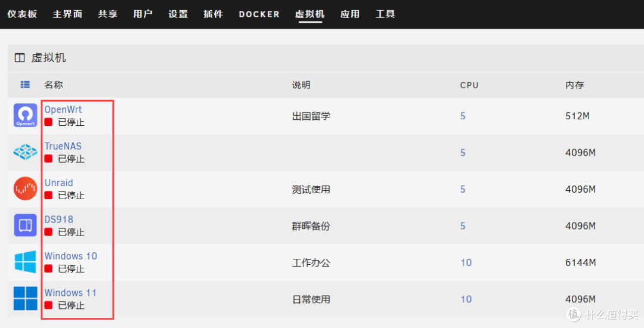The width and height of the screenshot is (644, 328).
Task: Open the 设置 tab
Action: click(178, 14)
